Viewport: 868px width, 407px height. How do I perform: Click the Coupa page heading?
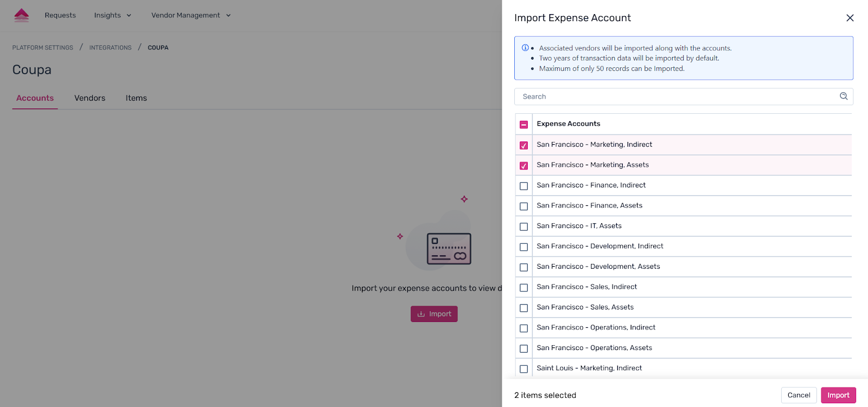tap(32, 70)
